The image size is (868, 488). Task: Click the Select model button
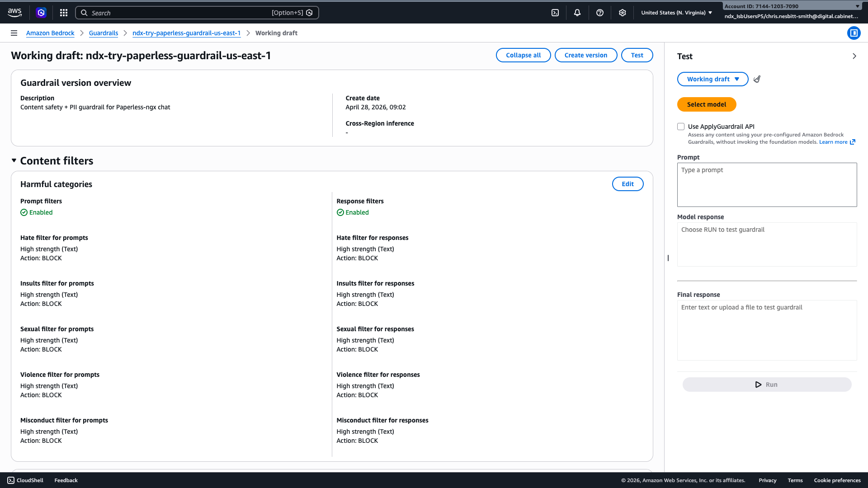(707, 104)
